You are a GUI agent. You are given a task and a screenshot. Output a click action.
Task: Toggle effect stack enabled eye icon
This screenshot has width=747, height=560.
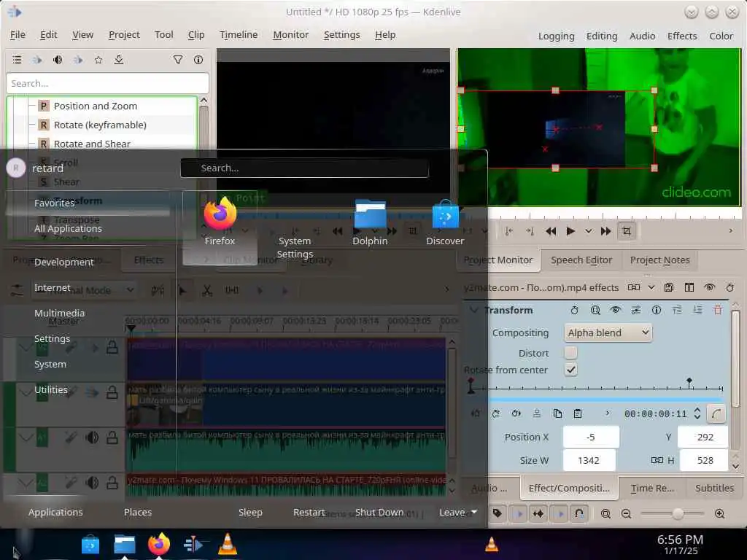point(709,287)
